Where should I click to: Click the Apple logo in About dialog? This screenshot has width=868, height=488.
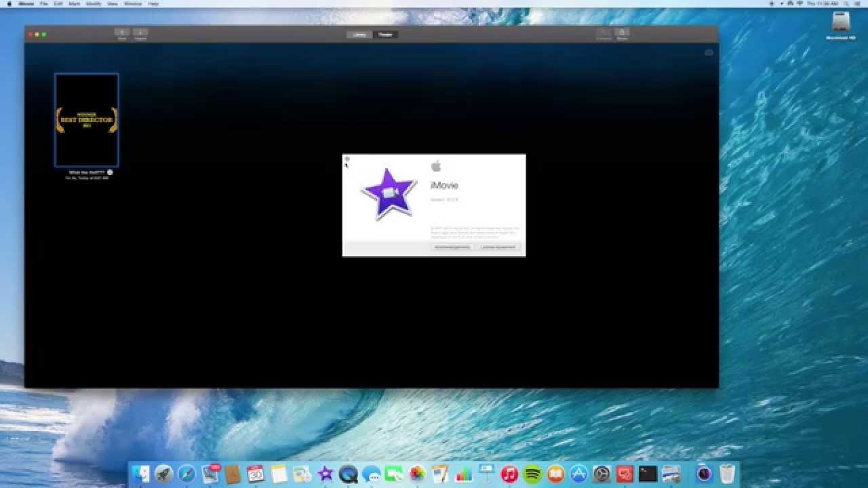pos(436,166)
